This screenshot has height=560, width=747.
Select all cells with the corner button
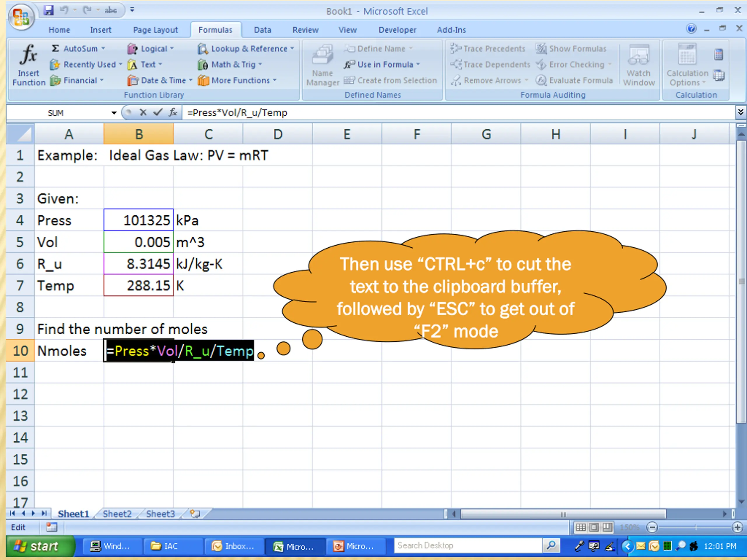(20, 134)
